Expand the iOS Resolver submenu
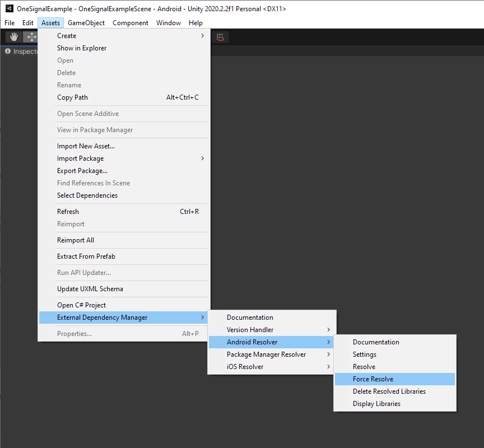Image resolution: width=484 pixels, height=448 pixels. [x=272, y=367]
